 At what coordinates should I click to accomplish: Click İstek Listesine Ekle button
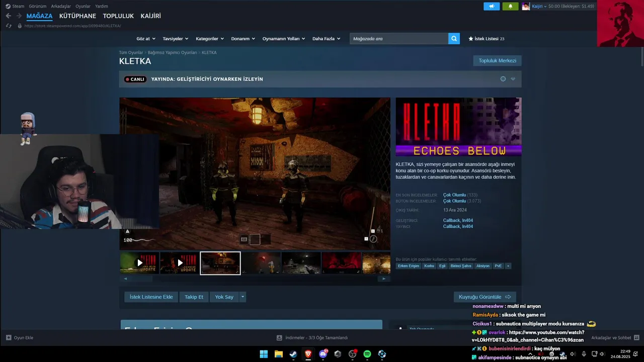coord(151,297)
